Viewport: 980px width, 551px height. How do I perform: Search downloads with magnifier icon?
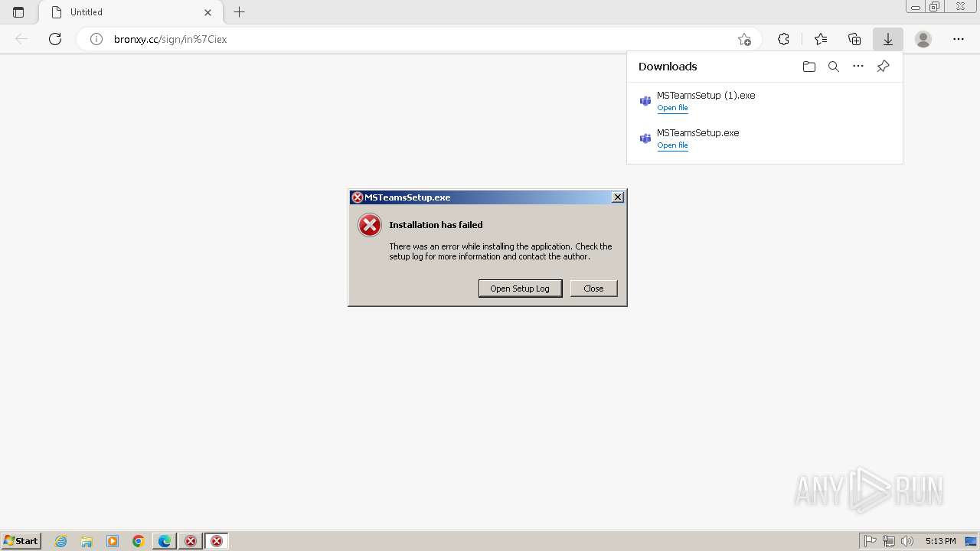[834, 67]
